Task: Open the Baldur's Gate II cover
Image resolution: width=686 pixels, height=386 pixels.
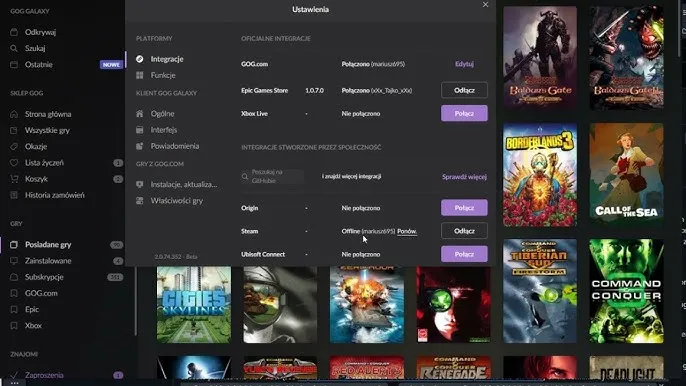Action: (626, 57)
